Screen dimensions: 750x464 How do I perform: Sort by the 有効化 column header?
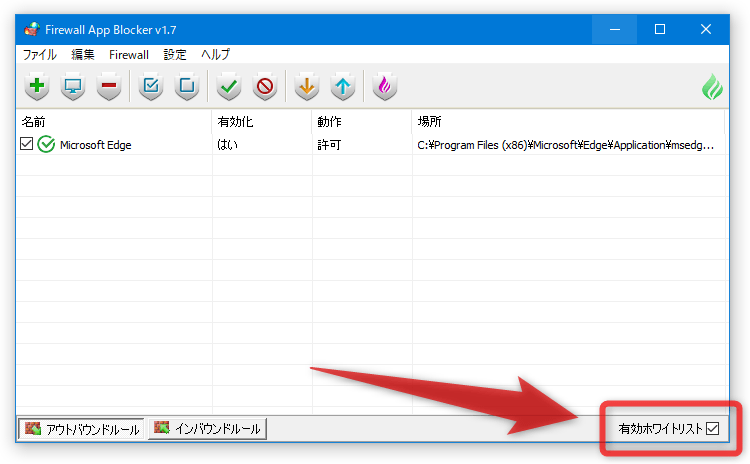tap(262, 122)
